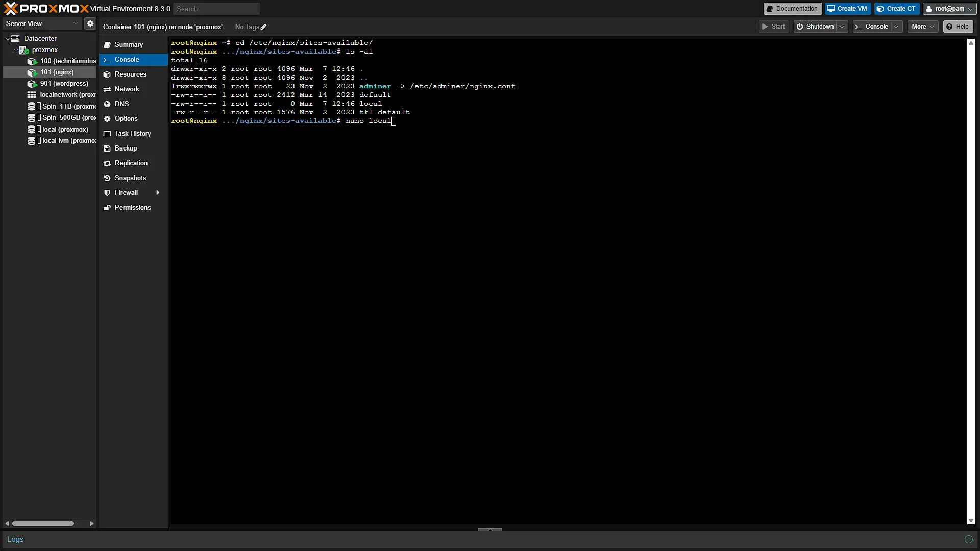Click the Help button
The image size is (980, 551).
(958, 27)
